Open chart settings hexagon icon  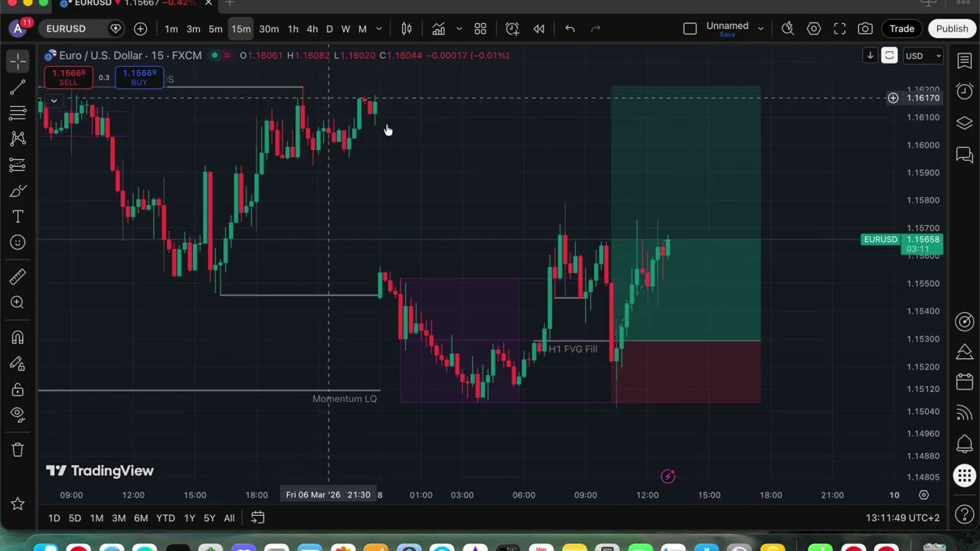pyautogui.click(x=814, y=29)
